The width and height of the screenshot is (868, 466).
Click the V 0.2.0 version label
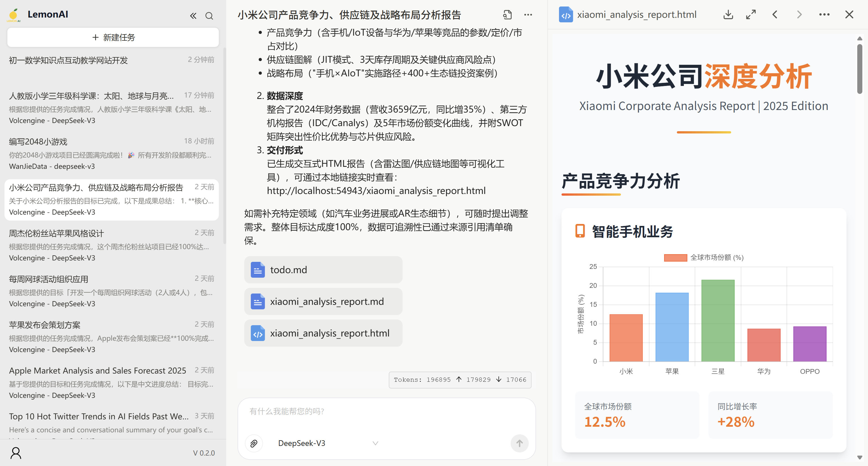tap(204, 453)
